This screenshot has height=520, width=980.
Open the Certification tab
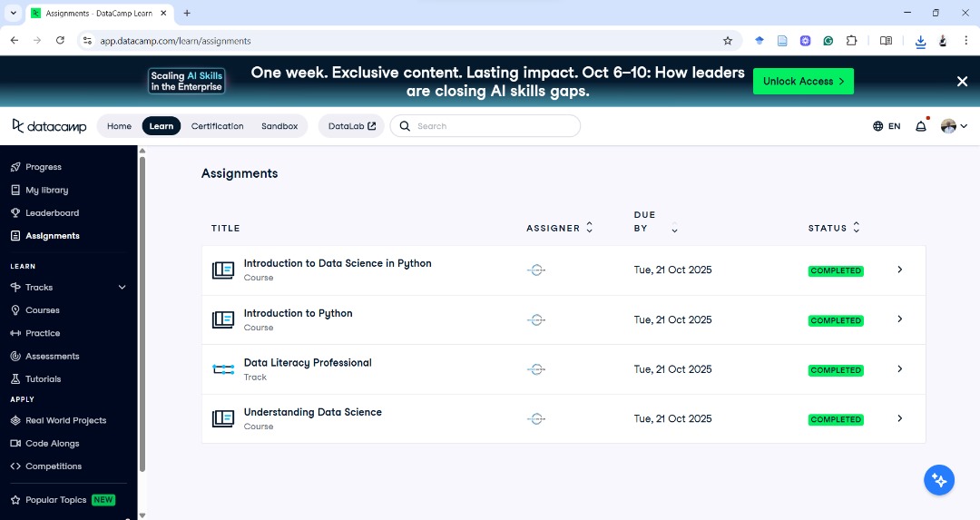pos(218,126)
